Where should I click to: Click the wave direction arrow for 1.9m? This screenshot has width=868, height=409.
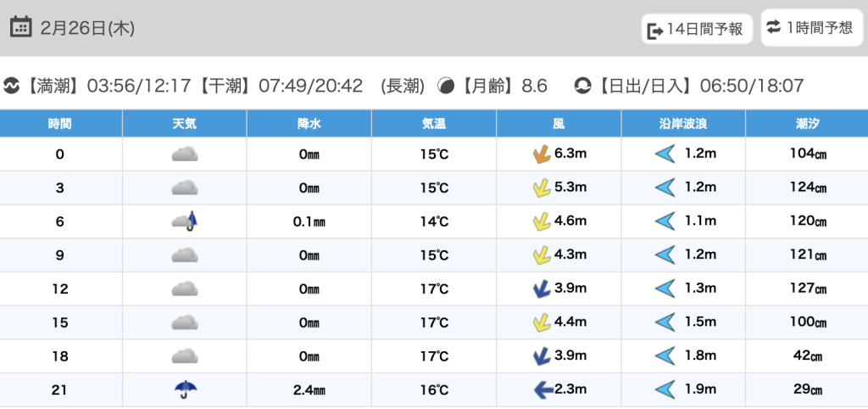(x=665, y=389)
